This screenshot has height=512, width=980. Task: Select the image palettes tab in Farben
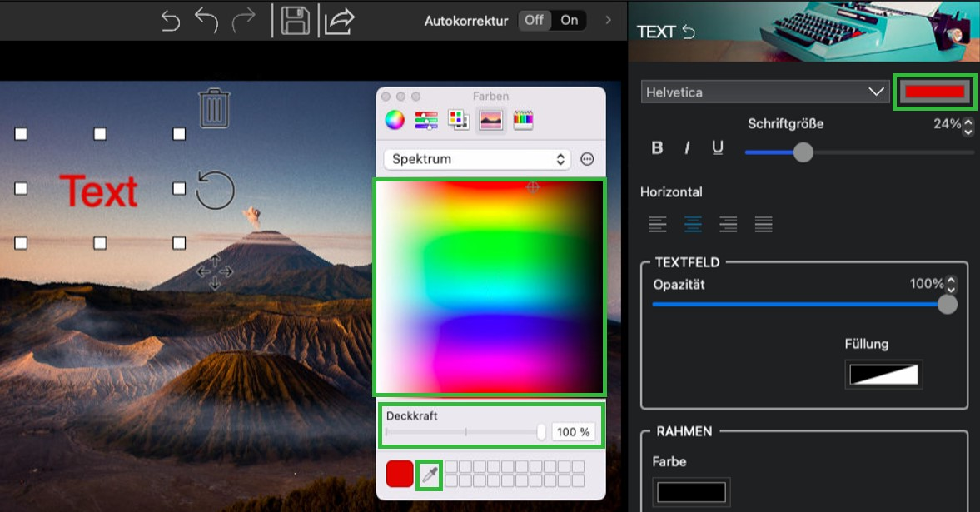(490, 119)
